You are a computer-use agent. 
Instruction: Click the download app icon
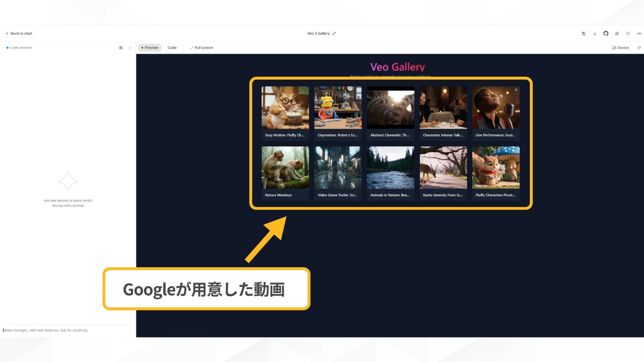[x=595, y=34]
